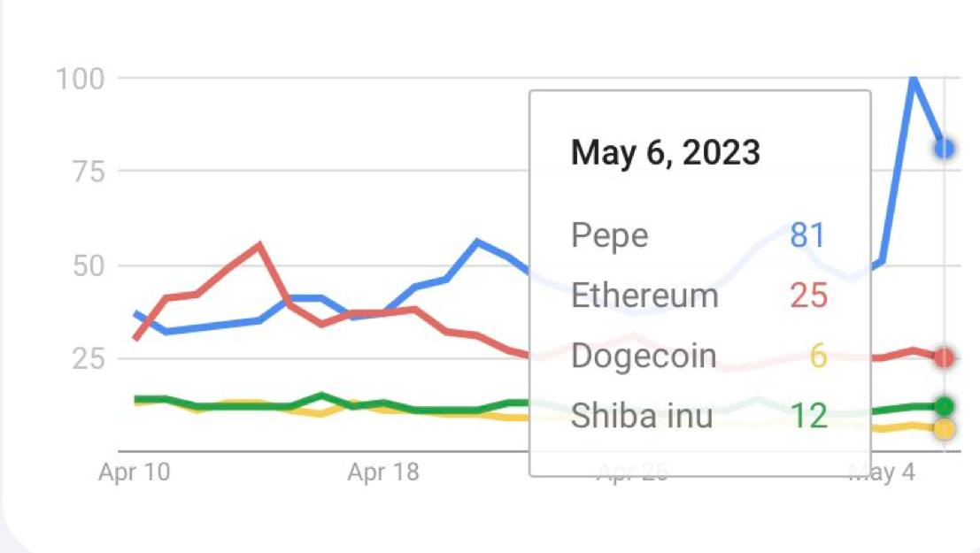Image resolution: width=980 pixels, height=553 pixels.
Task: Select the Shiba inu row in the tooltip
Action: [699, 416]
